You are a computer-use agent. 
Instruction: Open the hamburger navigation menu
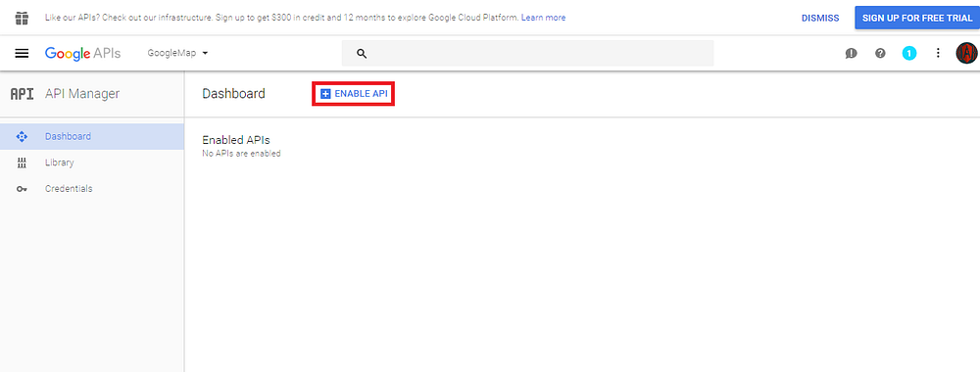22,53
